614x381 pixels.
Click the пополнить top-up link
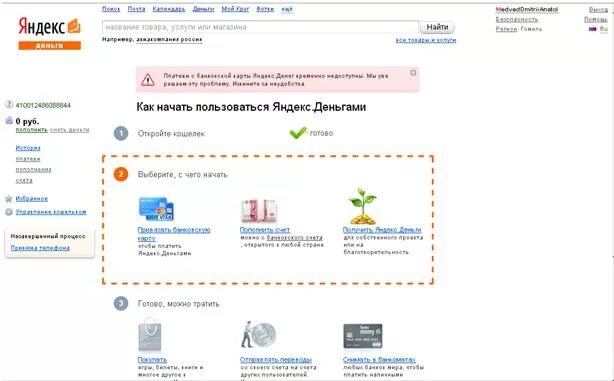[x=31, y=130]
